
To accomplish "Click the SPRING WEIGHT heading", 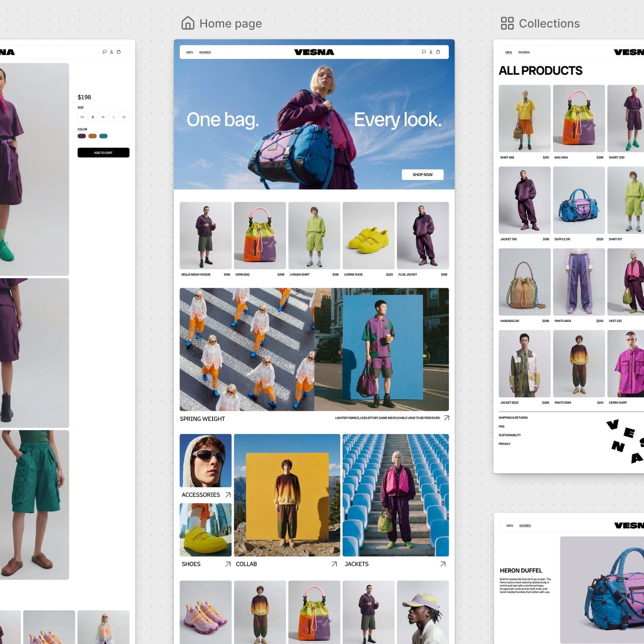I will point(202,419).
